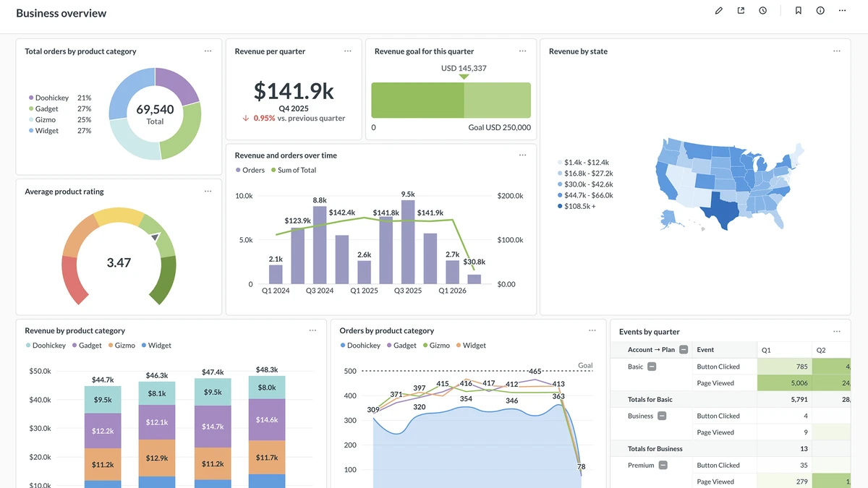Screen dimensions: 868x488
Task: Click the Business overview dashboard title
Action: (61, 13)
